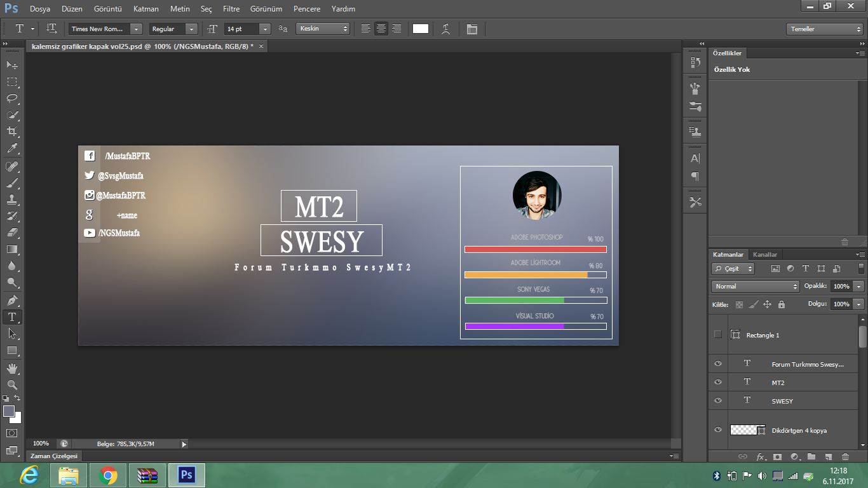This screenshot has height=488, width=868.
Task: Select the Eyedropper tool
Action: 12,149
